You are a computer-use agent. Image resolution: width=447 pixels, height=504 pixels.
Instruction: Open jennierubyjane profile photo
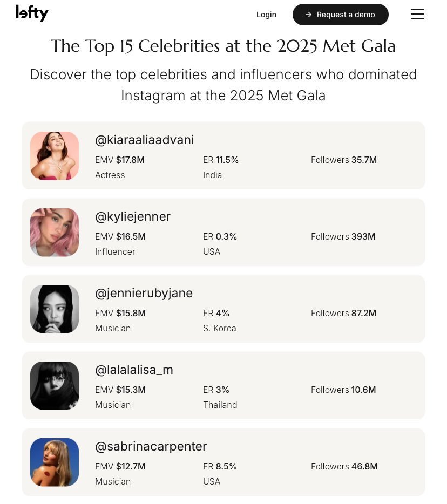click(x=55, y=309)
